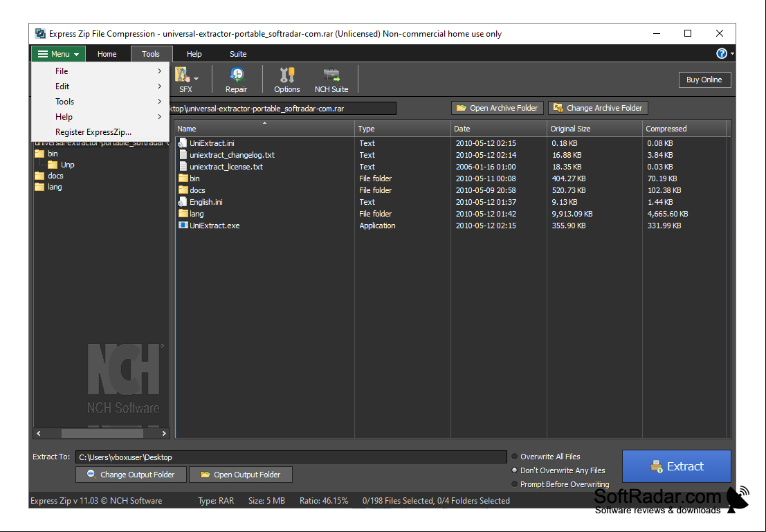Switch to the Help tab
This screenshot has height=532, width=766.
[194, 54]
